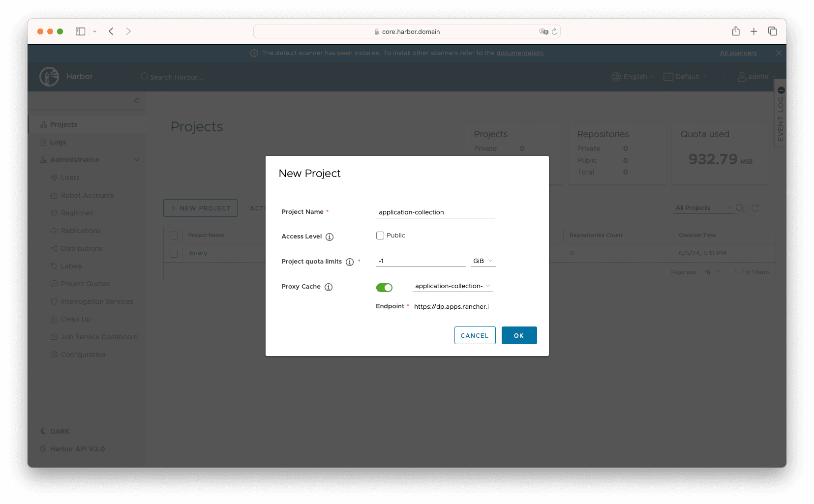This screenshot has width=814, height=504.
Task: Open the admin user menu
Action: point(757,77)
